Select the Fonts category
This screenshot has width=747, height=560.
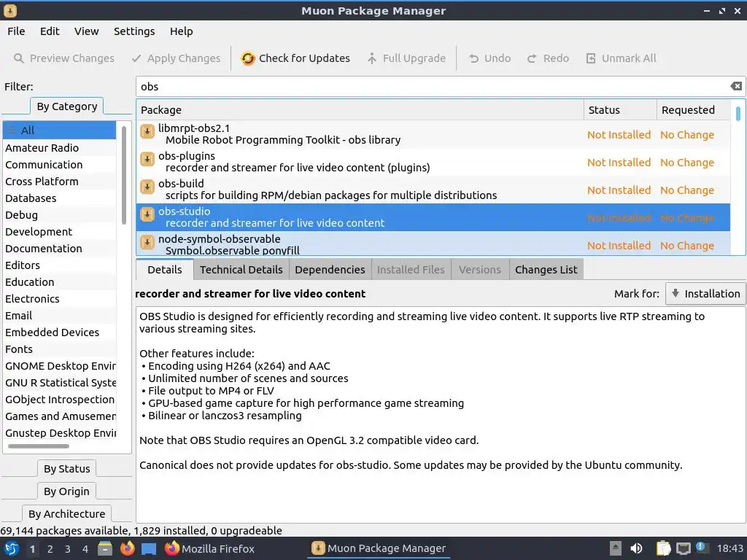[x=60, y=349]
